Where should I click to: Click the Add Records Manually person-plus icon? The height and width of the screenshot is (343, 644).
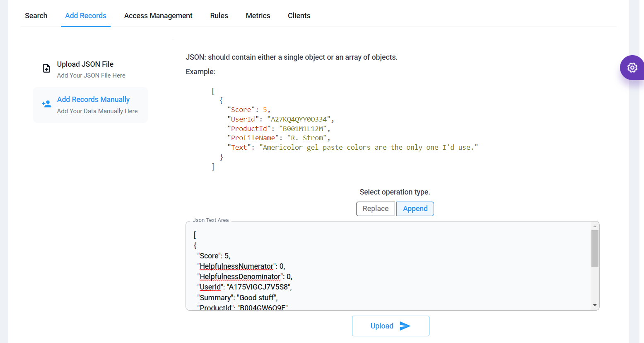[47, 104]
